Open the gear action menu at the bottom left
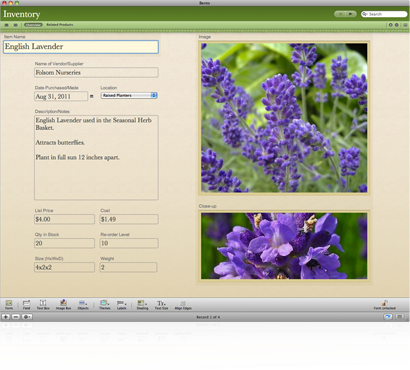The image size is (410, 370). click(27, 317)
